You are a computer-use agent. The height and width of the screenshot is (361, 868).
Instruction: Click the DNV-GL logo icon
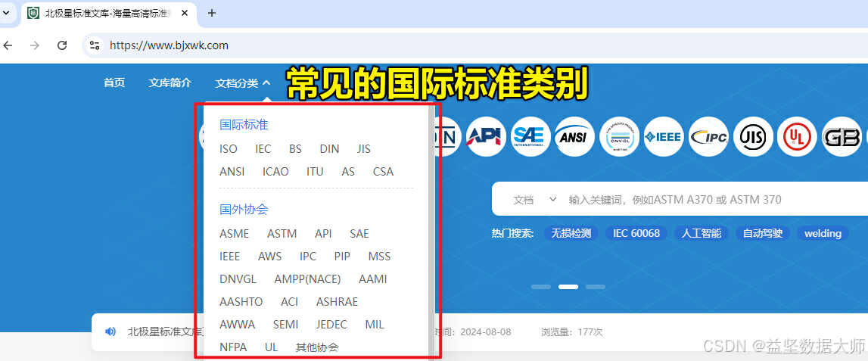[620, 136]
